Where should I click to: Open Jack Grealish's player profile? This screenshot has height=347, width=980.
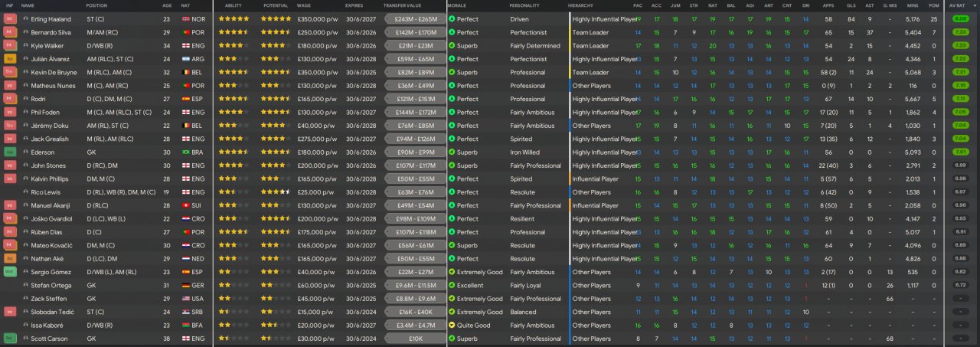[49, 139]
